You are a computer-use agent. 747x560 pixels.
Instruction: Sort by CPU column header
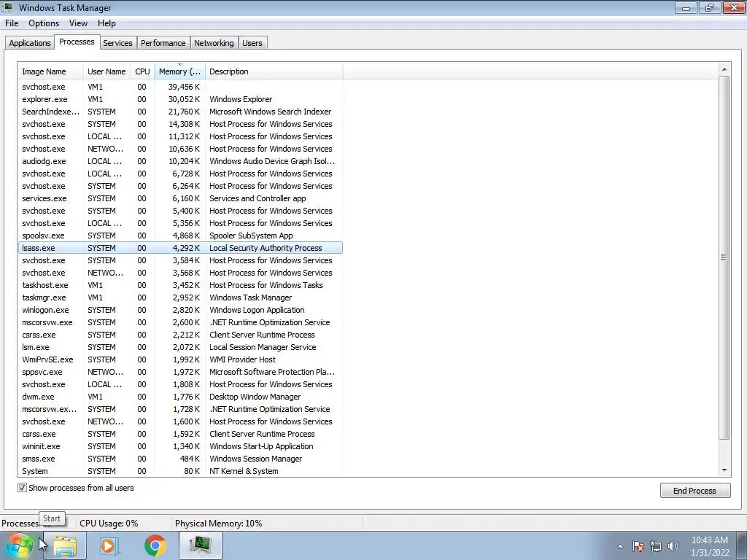coord(142,71)
